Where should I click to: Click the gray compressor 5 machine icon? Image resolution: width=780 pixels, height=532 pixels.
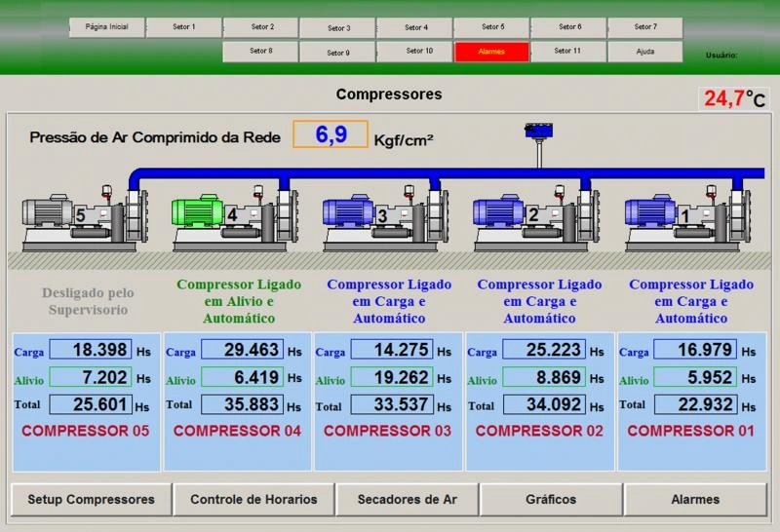[x=84, y=219]
